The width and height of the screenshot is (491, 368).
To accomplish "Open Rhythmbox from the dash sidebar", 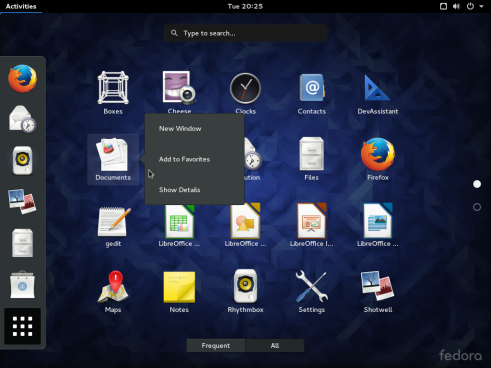I will pyautogui.click(x=22, y=160).
